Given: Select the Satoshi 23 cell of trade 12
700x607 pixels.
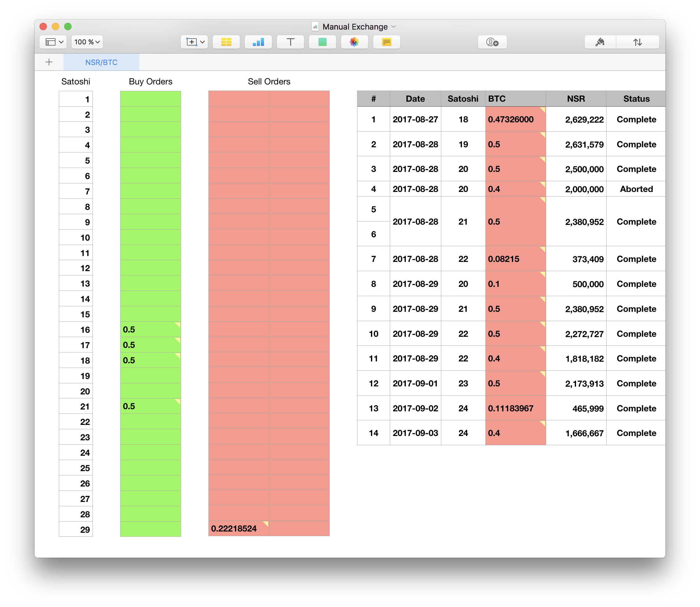Looking at the screenshot, I should 463,383.
